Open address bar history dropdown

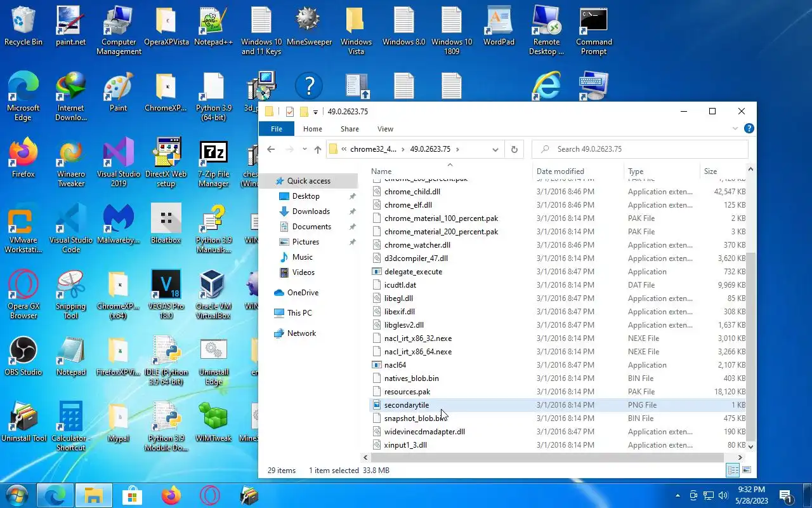[x=495, y=150]
